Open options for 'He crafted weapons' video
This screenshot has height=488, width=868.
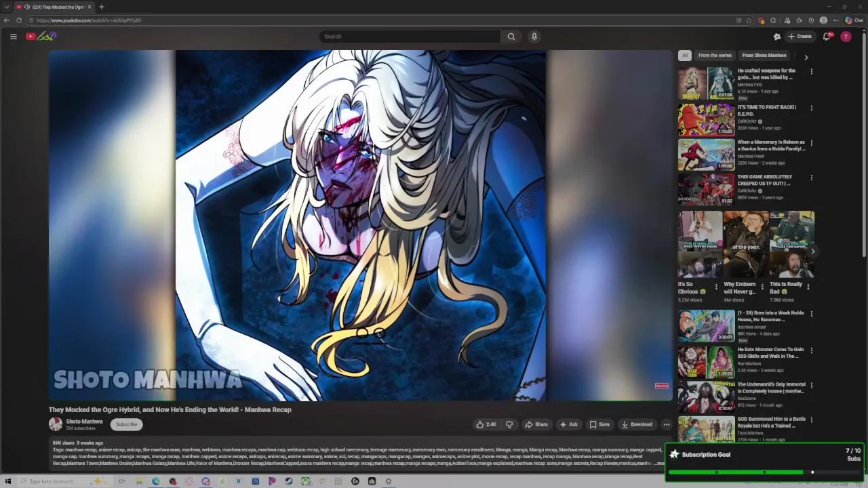pyautogui.click(x=811, y=72)
